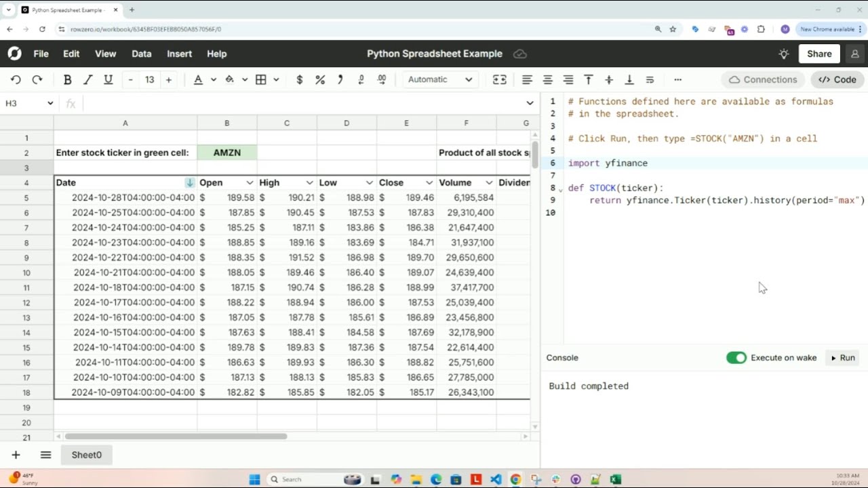The height and width of the screenshot is (488, 868).
Task: Click the horizontal scrollbar of the sheet
Action: click(x=176, y=436)
